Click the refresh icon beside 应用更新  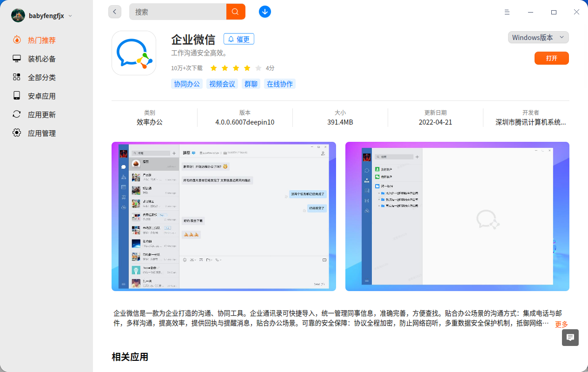(x=17, y=114)
